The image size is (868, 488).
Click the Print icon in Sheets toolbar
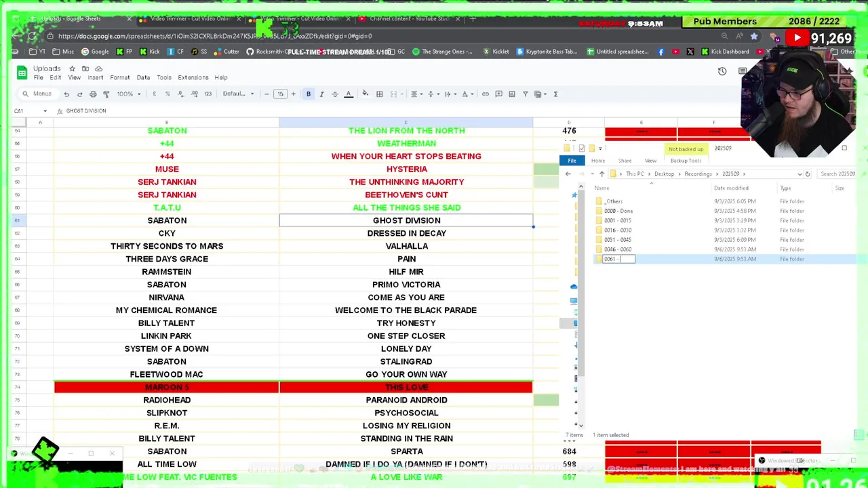point(93,94)
